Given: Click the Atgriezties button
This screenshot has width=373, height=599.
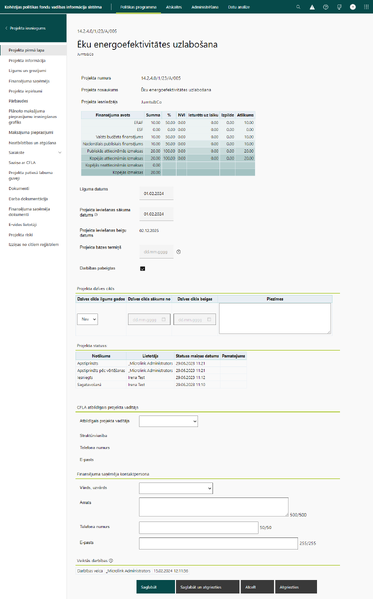Looking at the screenshot, I should point(296,587).
